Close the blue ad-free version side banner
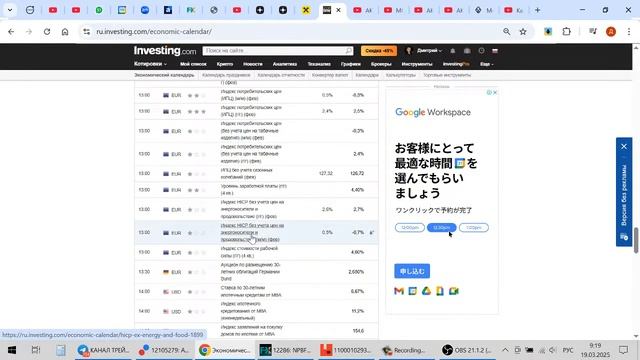The height and width of the screenshot is (360, 640). click(624, 147)
